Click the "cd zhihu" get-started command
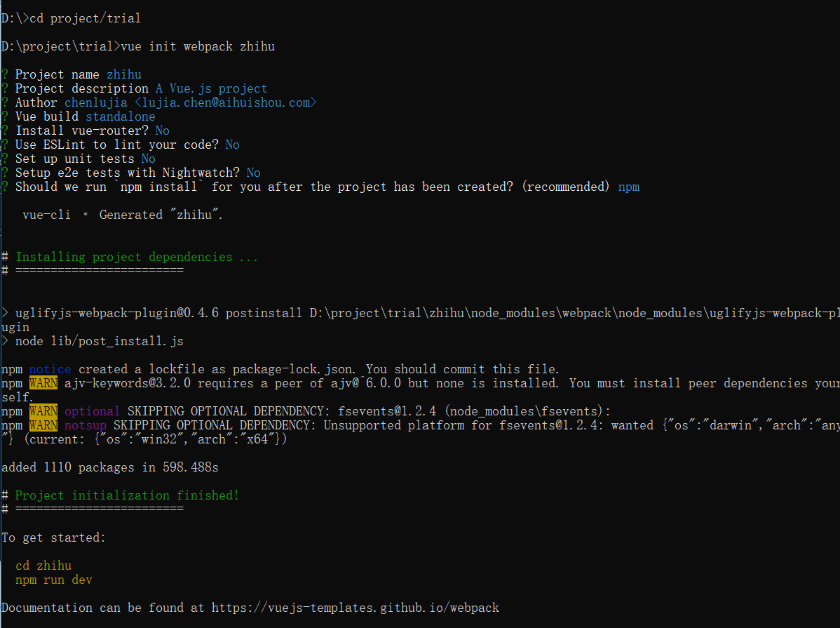The width and height of the screenshot is (840, 628). coord(43,566)
